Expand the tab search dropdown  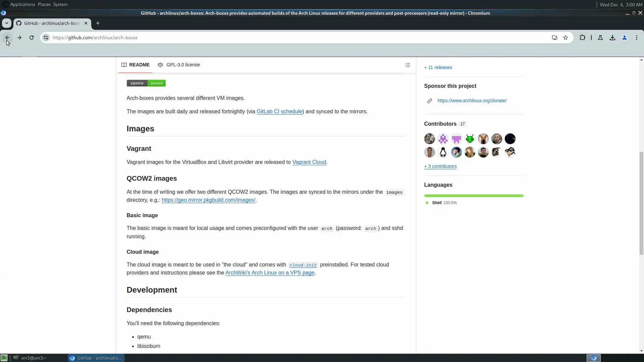coord(6,23)
